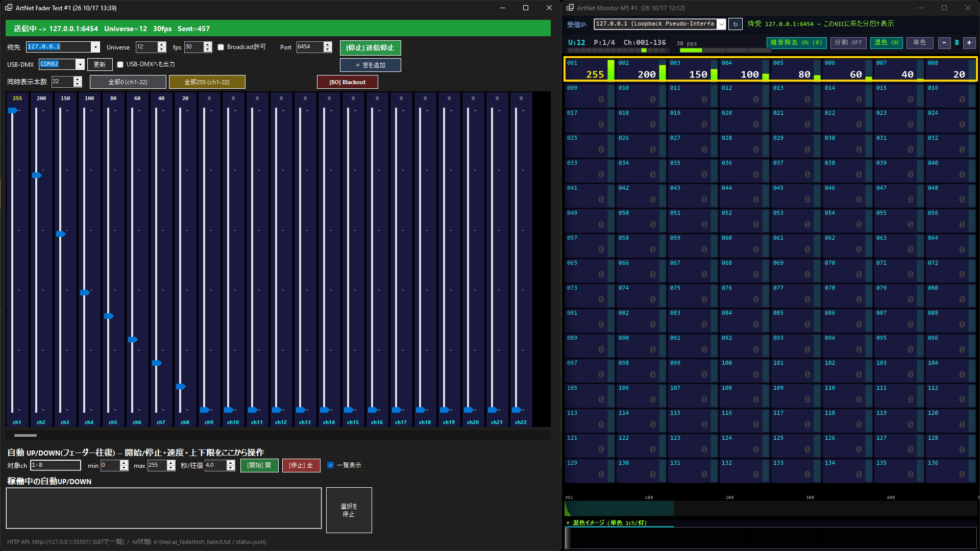980x551 pixels.
Task: Toggle the Broadcast許可 checkbox
Action: point(221,47)
